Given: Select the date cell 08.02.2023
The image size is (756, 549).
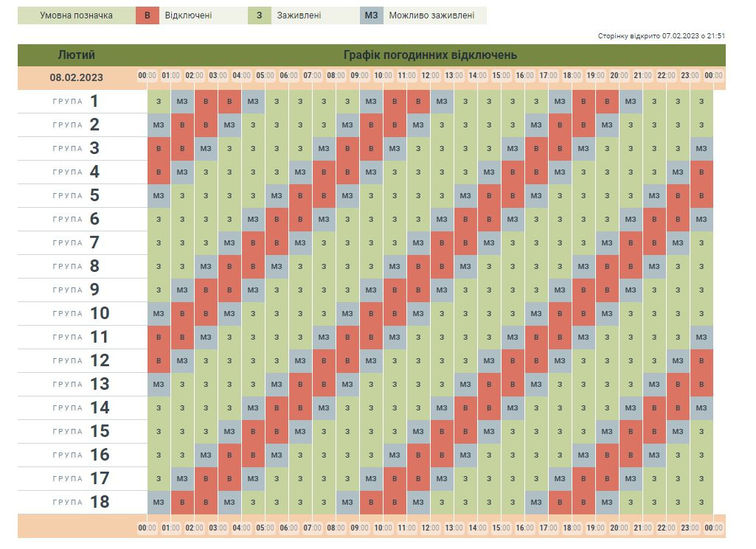Looking at the screenshot, I should pos(77,77).
